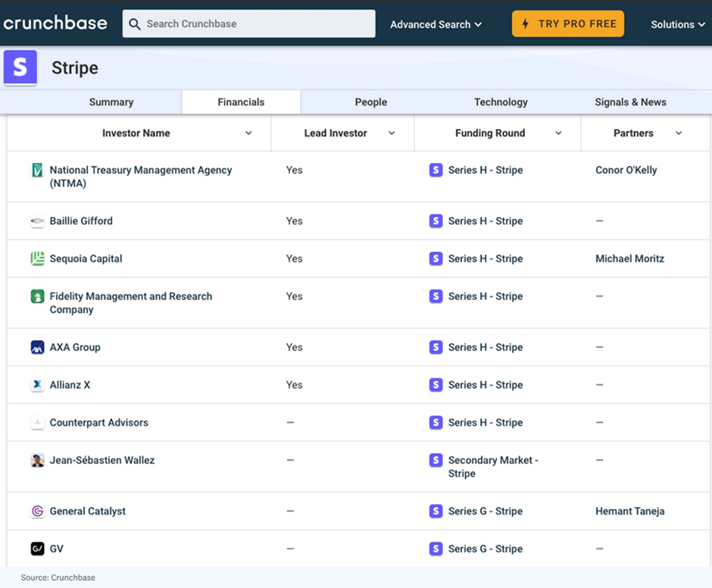
Task: Open the Baillie Gifford investor link
Action: click(81, 220)
